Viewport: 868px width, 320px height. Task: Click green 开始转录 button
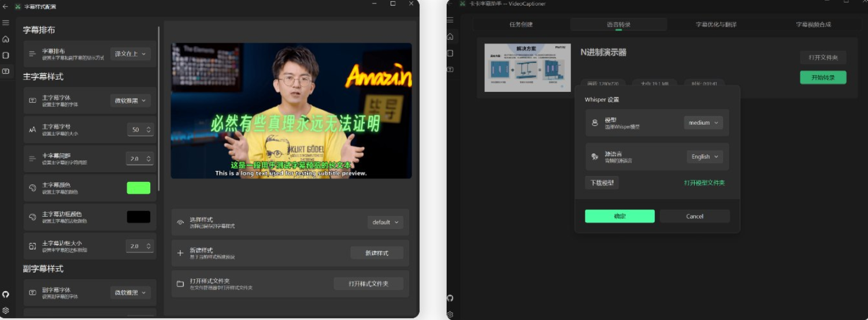[x=823, y=77]
